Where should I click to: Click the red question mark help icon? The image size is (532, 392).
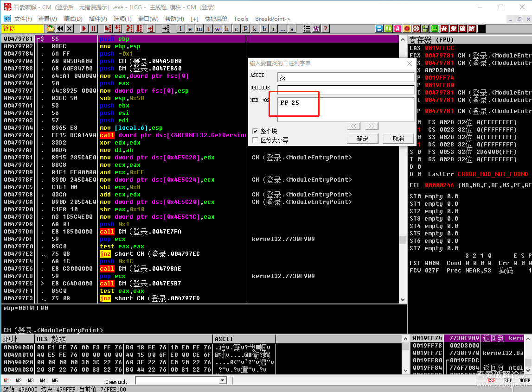[326, 29]
